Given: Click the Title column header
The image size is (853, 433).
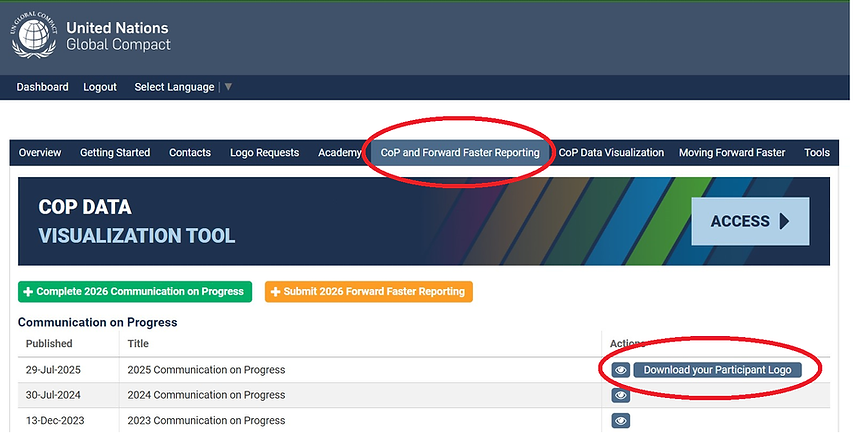Looking at the screenshot, I should pyautogui.click(x=138, y=344).
